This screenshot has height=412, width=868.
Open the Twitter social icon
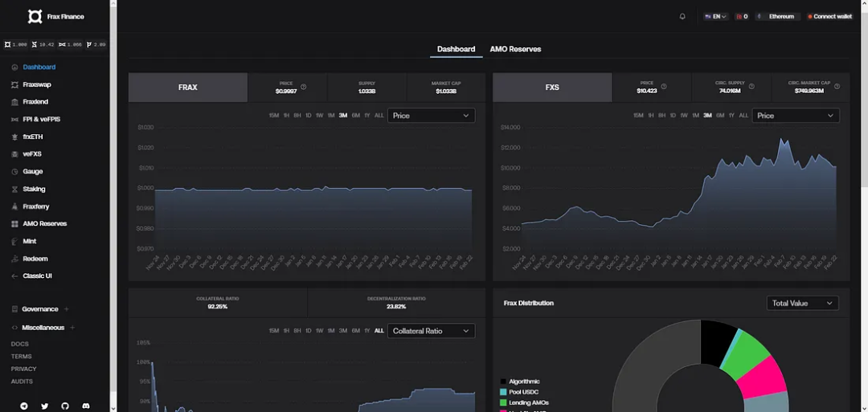tap(45, 406)
